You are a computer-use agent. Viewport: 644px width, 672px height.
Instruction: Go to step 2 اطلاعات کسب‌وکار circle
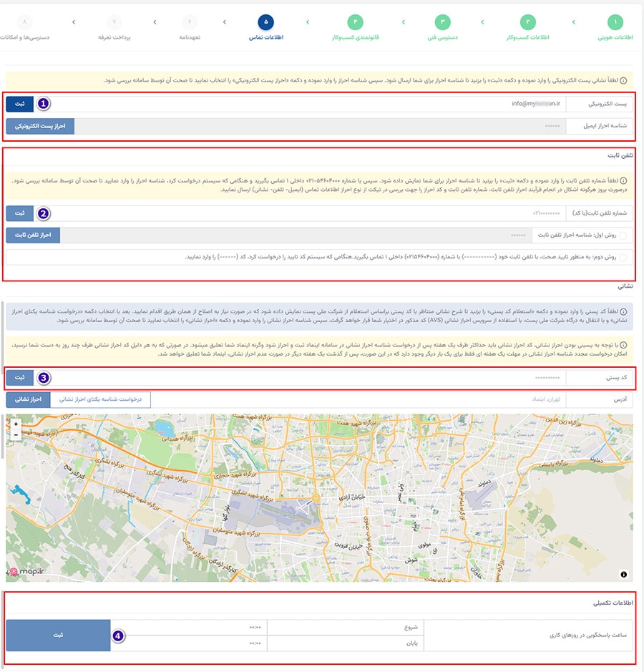coord(527,22)
